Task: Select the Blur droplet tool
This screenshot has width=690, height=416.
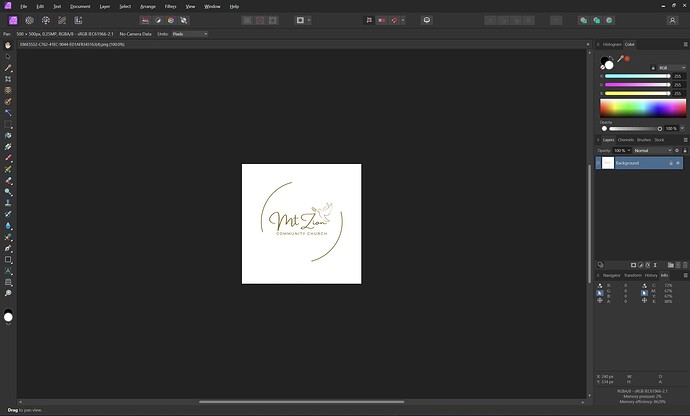Action: pos(8,226)
